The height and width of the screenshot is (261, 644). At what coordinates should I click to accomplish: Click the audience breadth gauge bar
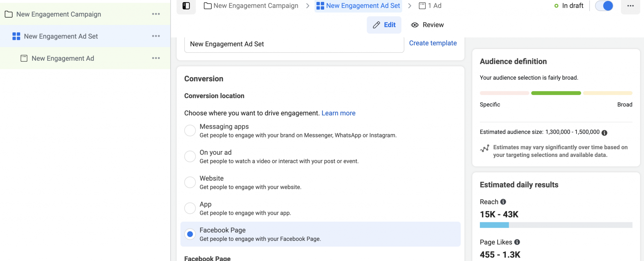click(556, 93)
